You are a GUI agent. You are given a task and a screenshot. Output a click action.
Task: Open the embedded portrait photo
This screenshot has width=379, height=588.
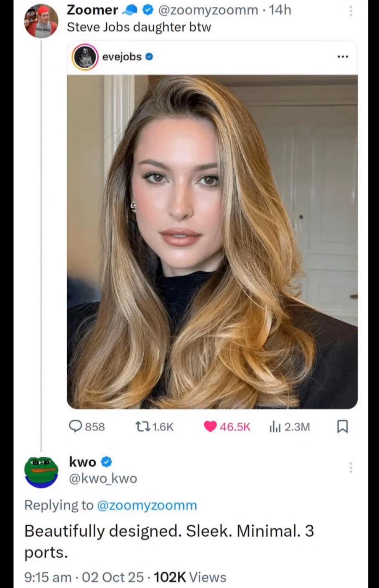tap(212, 242)
